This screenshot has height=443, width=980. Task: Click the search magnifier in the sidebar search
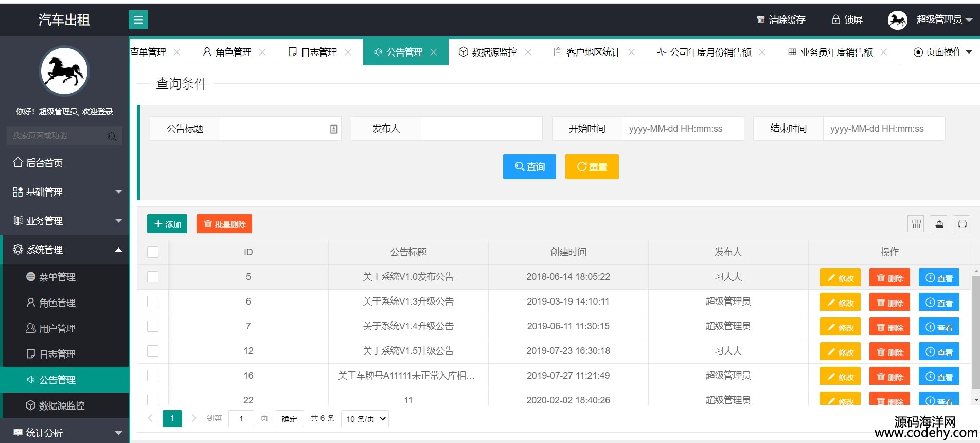[112, 136]
